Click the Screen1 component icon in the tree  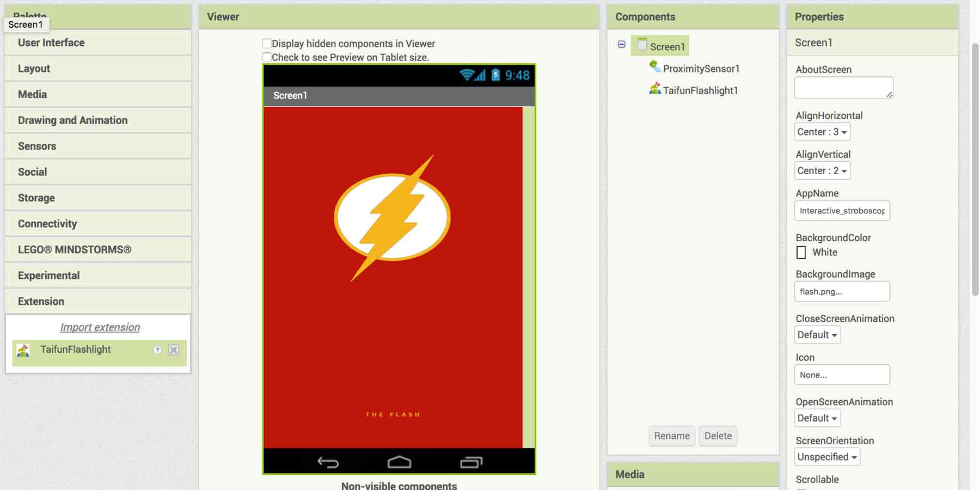(x=642, y=45)
